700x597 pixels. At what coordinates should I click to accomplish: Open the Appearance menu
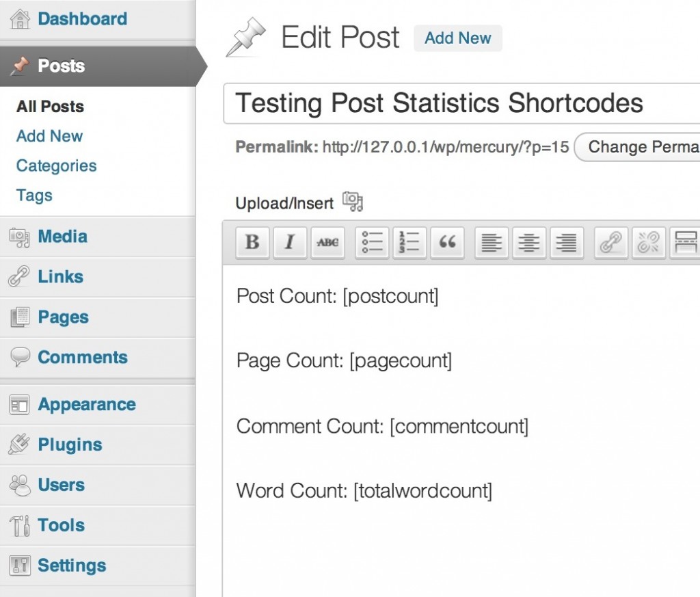coord(86,404)
